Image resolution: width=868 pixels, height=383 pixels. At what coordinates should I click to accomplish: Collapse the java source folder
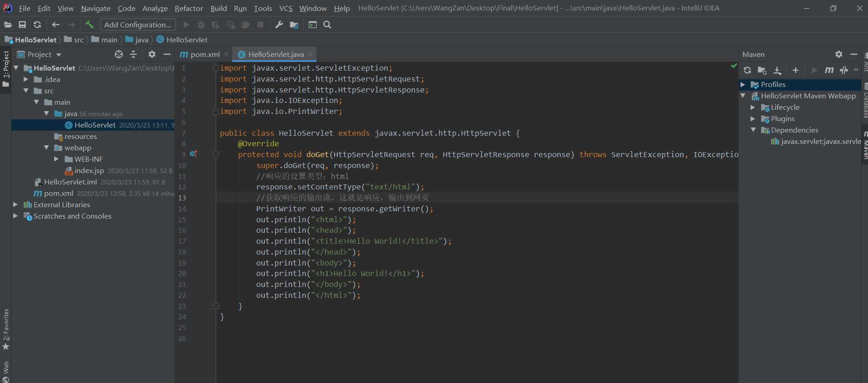[x=46, y=113]
